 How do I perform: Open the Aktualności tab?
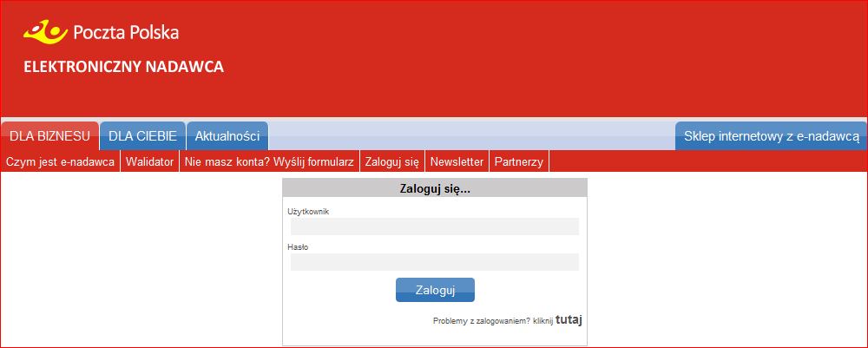pos(227,136)
